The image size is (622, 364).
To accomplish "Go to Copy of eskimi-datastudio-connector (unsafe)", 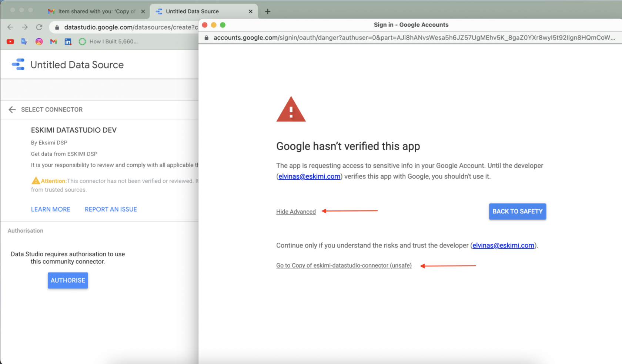I will 344,266.
